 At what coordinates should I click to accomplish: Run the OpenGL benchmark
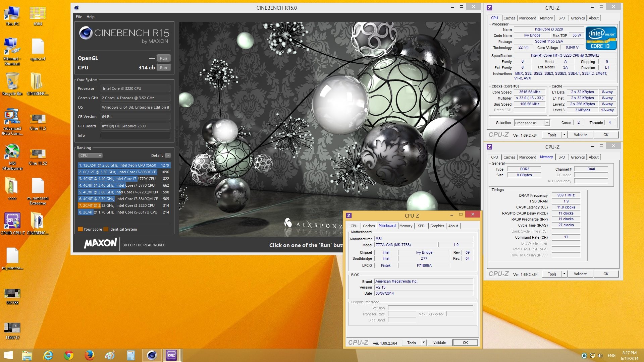tap(163, 58)
